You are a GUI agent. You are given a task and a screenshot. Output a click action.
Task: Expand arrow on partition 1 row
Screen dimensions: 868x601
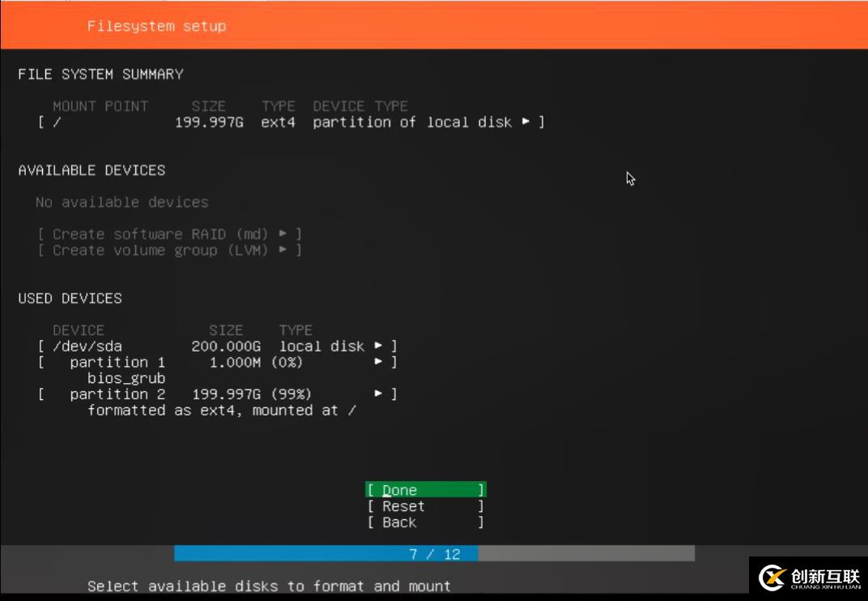pyautogui.click(x=378, y=362)
